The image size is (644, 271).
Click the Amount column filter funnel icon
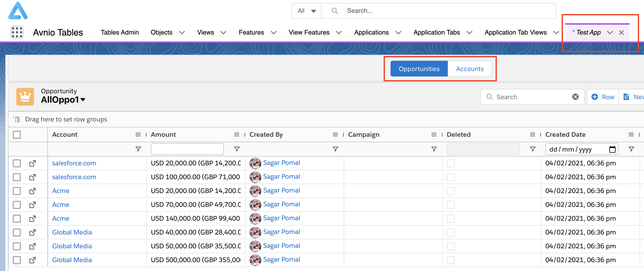point(236,149)
